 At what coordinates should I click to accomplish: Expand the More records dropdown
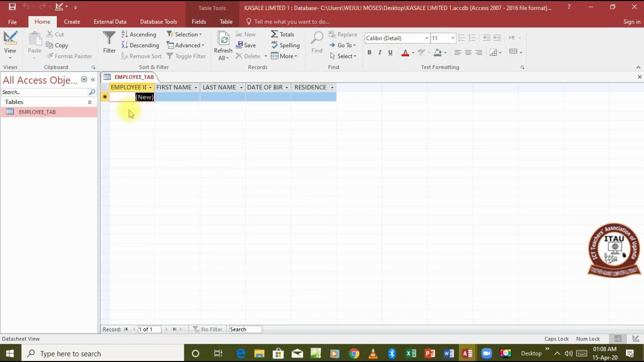click(x=284, y=56)
